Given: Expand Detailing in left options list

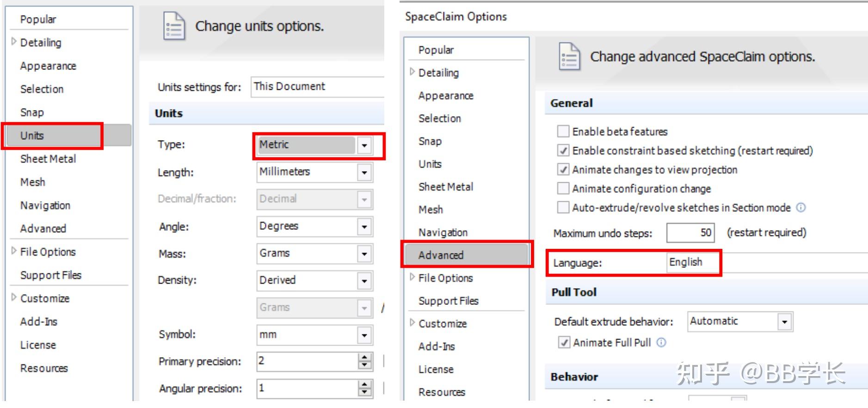Looking at the screenshot, I should pos(13,42).
